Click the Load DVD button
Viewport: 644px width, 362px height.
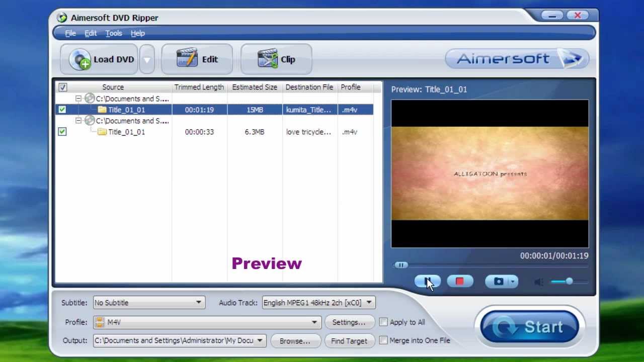tap(99, 59)
